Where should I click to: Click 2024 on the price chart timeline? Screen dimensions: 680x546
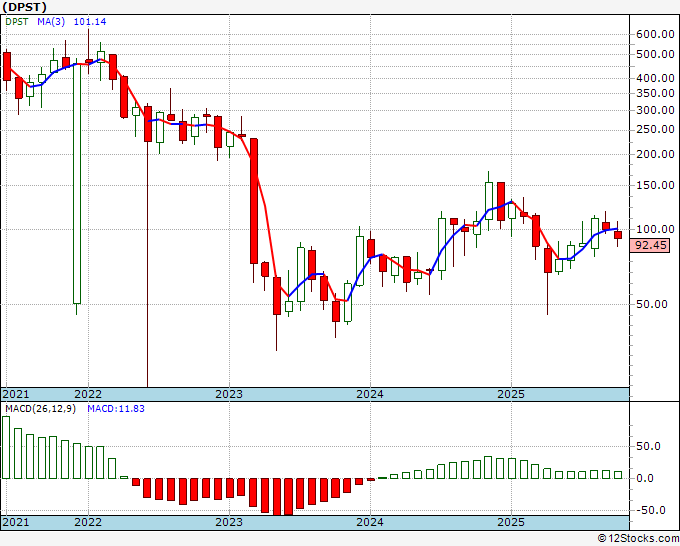(x=370, y=394)
